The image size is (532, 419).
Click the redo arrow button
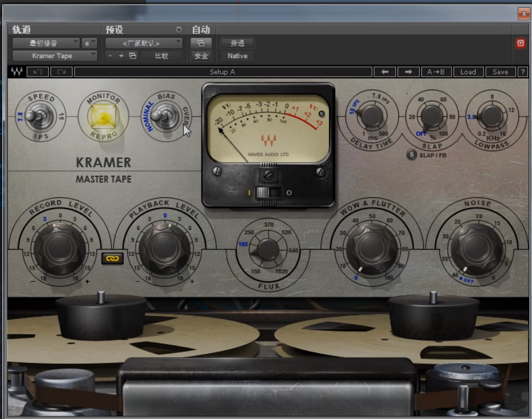[61, 72]
